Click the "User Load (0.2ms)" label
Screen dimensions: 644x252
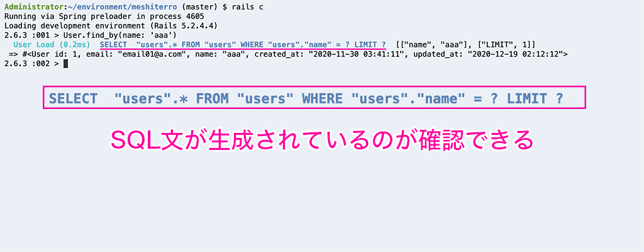coord(52,45)
